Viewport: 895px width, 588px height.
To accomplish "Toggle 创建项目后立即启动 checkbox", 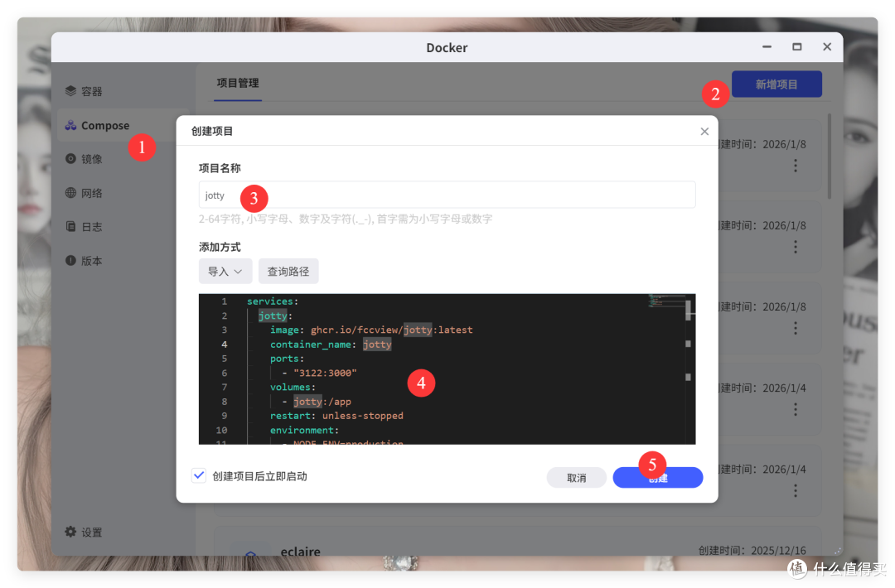I will pos(199,475).
